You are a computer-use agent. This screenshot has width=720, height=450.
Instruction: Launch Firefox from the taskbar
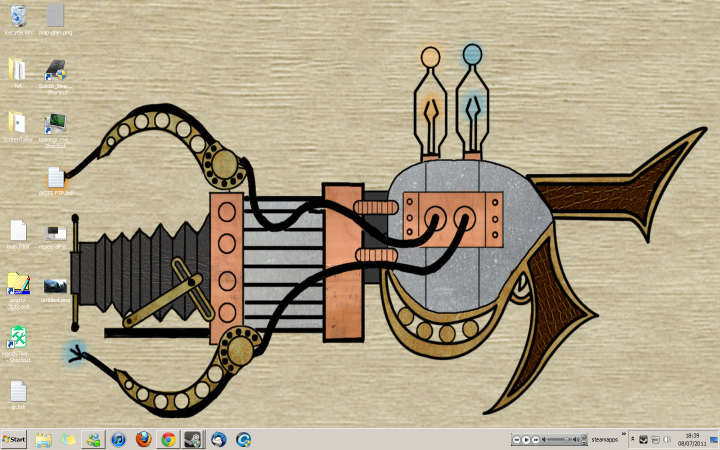click(143, 439)
